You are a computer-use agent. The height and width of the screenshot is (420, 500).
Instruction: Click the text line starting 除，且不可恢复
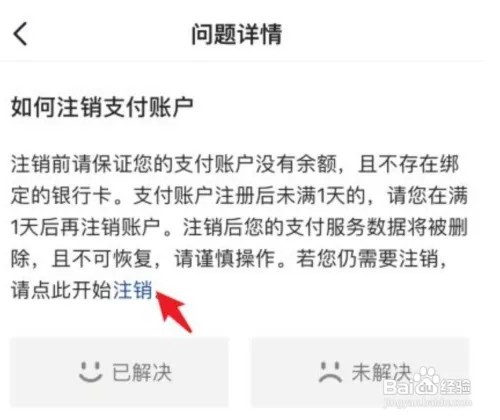[229, 258]
